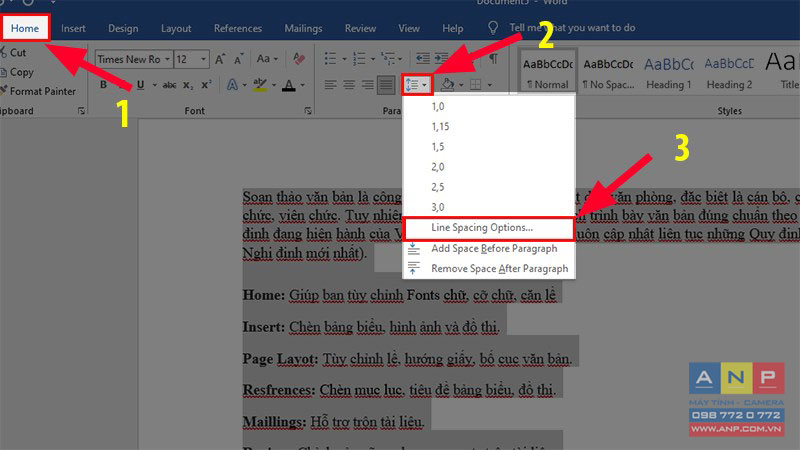The image size is (800, 450).
Task: Open Text Effects and Typography
Action: click(232, 85)
